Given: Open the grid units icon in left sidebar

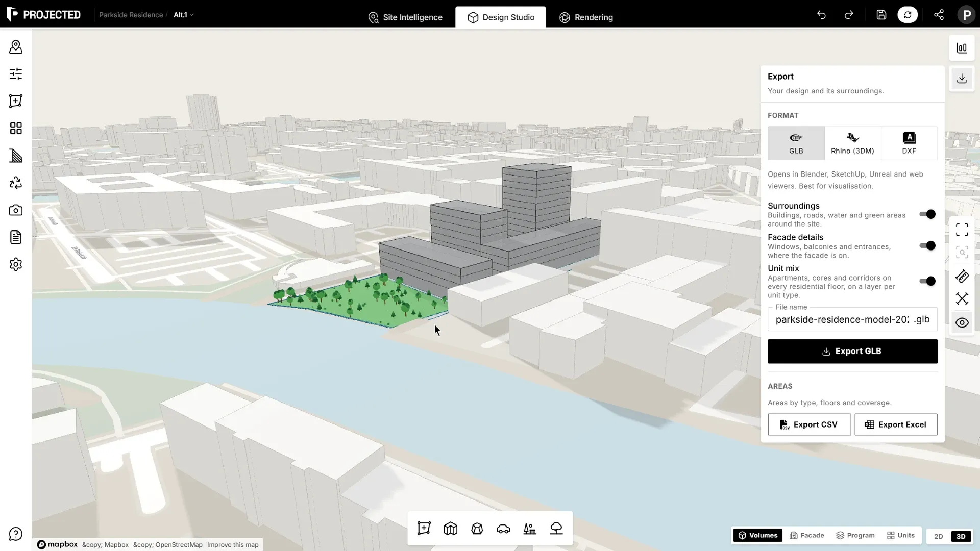Looking at the screenshot, I should 16,128.
